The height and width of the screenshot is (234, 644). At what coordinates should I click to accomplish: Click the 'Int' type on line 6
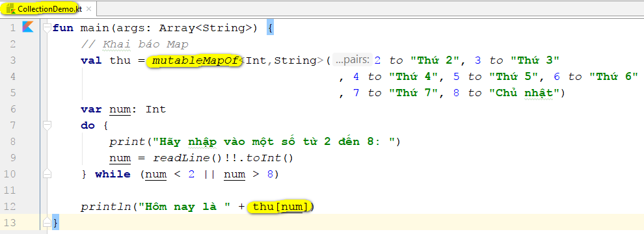(155, 109)
